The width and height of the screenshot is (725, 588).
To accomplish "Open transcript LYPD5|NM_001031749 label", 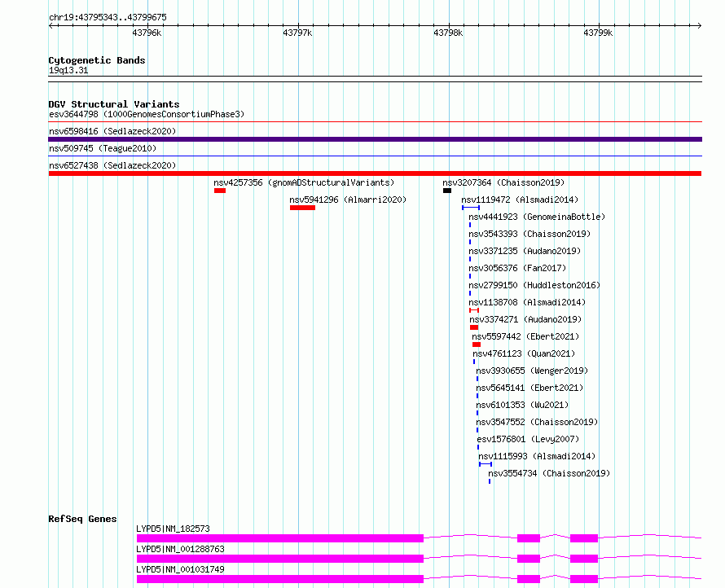I will point(180,569).
